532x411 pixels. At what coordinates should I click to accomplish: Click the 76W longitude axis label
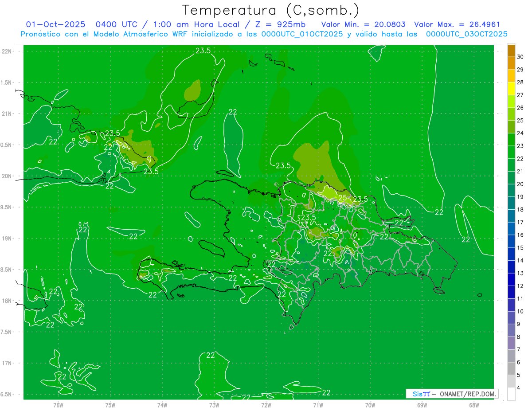(58, 405)
